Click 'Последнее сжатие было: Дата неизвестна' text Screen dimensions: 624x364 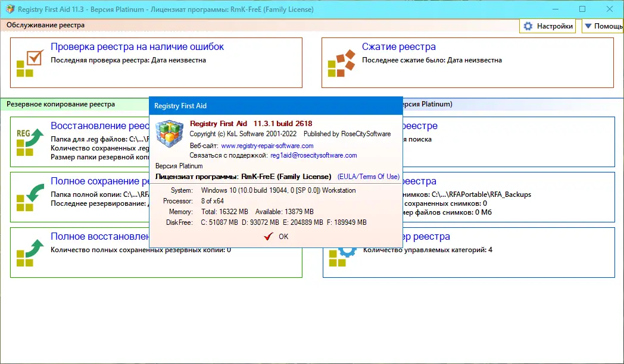[432, 61]
